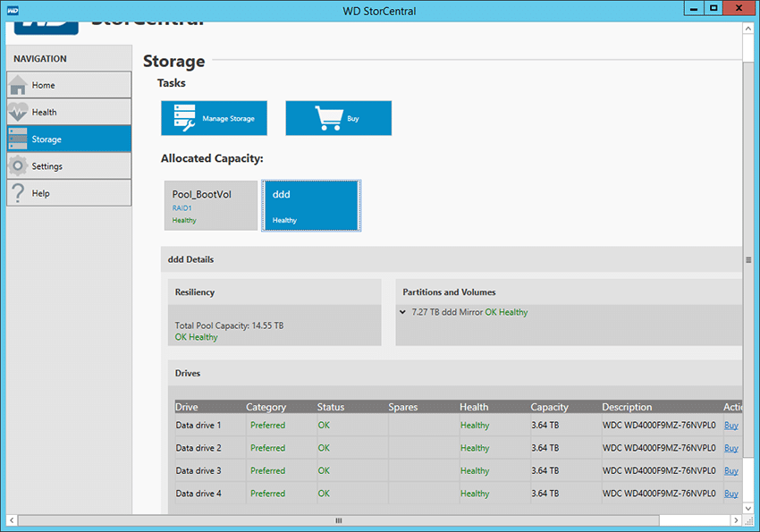Open the Settings navigation item
Viewport: 760px width, 532px height.
pos(69,166)
